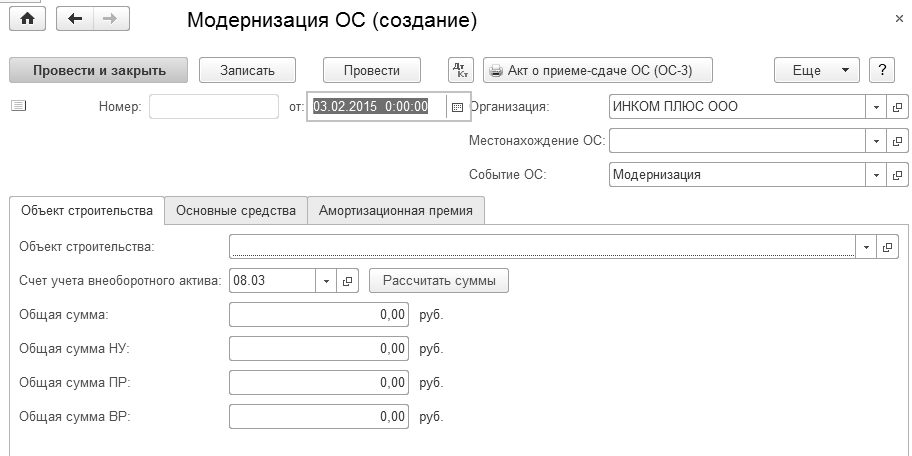
Task: Switch to the Амортизационная премия tab
Action: tap(396, 210)
